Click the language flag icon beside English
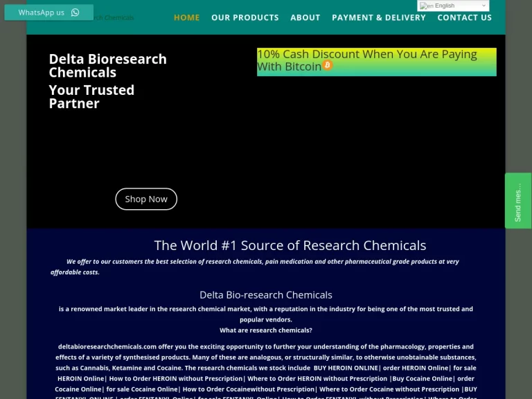532x399 pixels. point(427,6)
